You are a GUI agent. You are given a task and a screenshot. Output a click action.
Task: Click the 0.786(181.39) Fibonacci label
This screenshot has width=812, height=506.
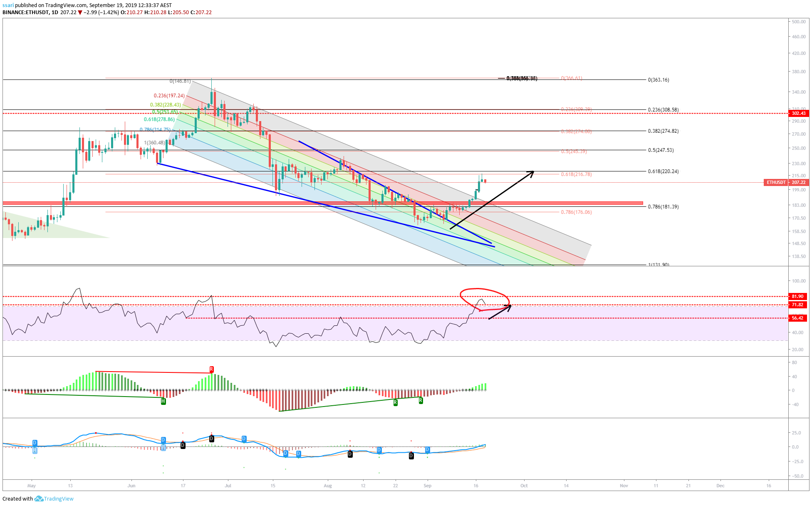tap(663, 207)
